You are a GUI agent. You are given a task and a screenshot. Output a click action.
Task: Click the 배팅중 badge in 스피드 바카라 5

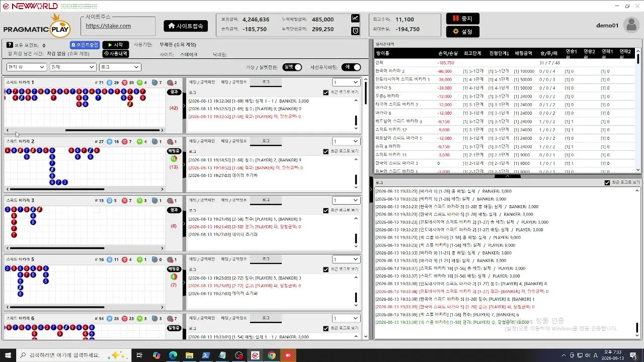[174, 269]
